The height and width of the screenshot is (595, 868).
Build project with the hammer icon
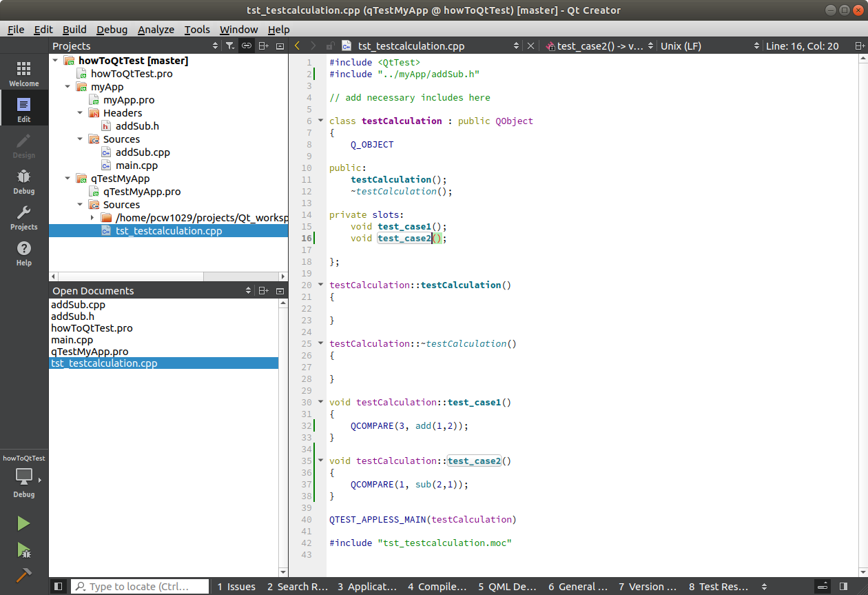point(23,575)
